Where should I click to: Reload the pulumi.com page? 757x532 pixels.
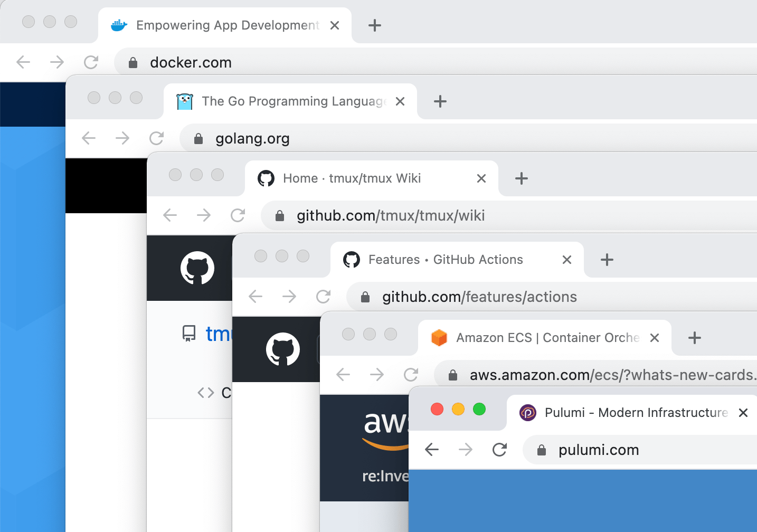pyautogui.click(x=499, y=450)
